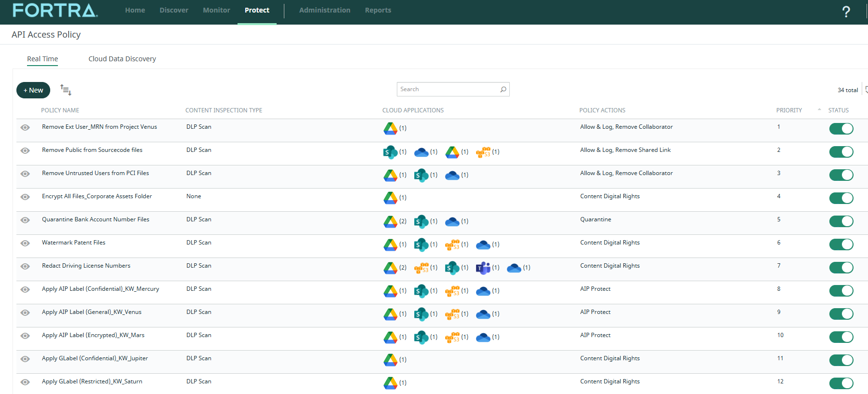Click OneDrive icon in Quarantine Bank Account row
Viewport: 868px width, 394px height.
click(x=452, y=221)
